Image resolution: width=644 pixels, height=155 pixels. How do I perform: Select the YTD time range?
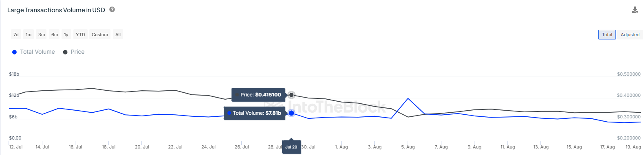point(80,35)
